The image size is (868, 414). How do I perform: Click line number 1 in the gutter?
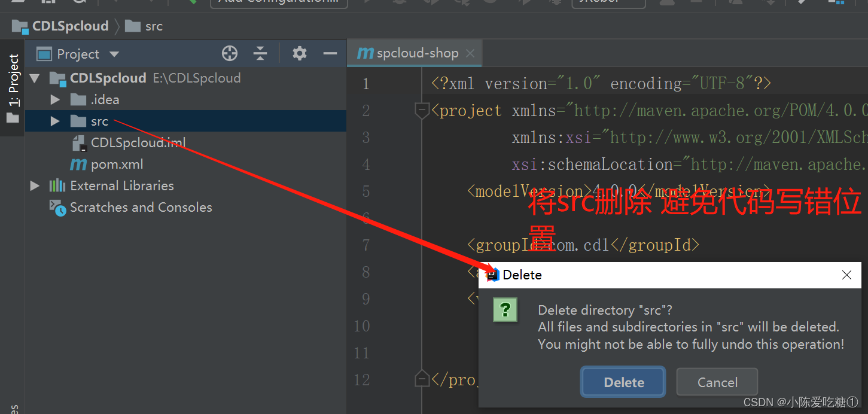(x=366, y=84)
